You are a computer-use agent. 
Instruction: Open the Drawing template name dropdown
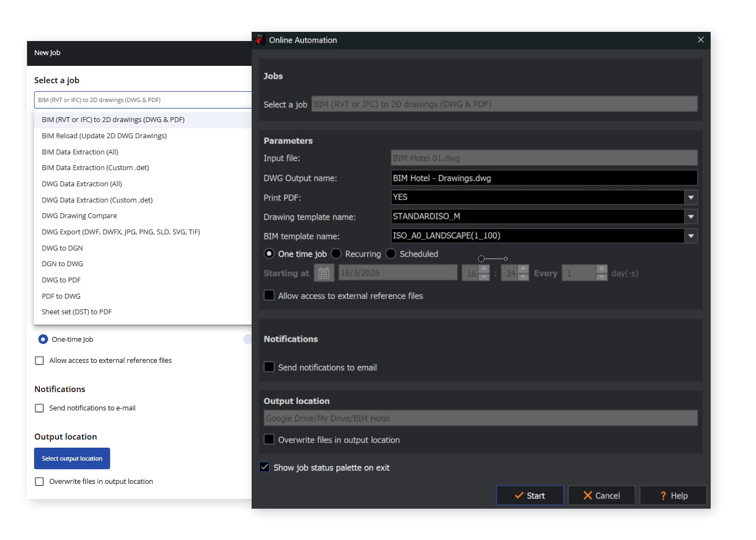(x=691, y=217)
